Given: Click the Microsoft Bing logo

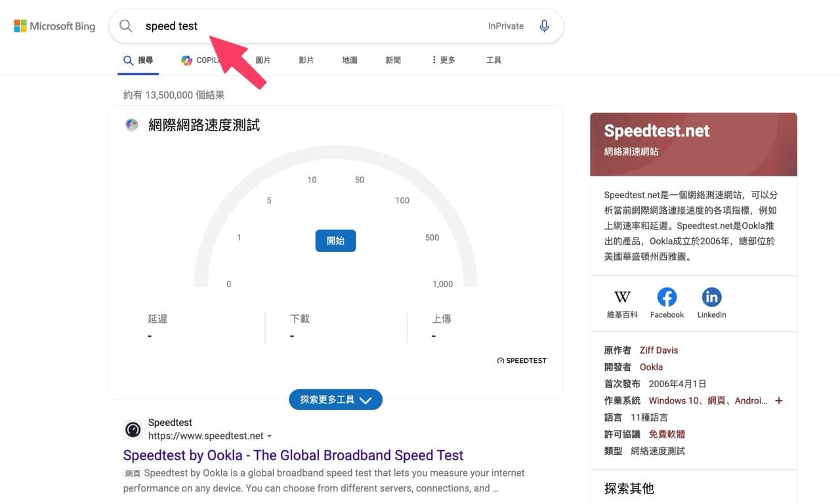Looking at the screenshot, I should (54, 26).
